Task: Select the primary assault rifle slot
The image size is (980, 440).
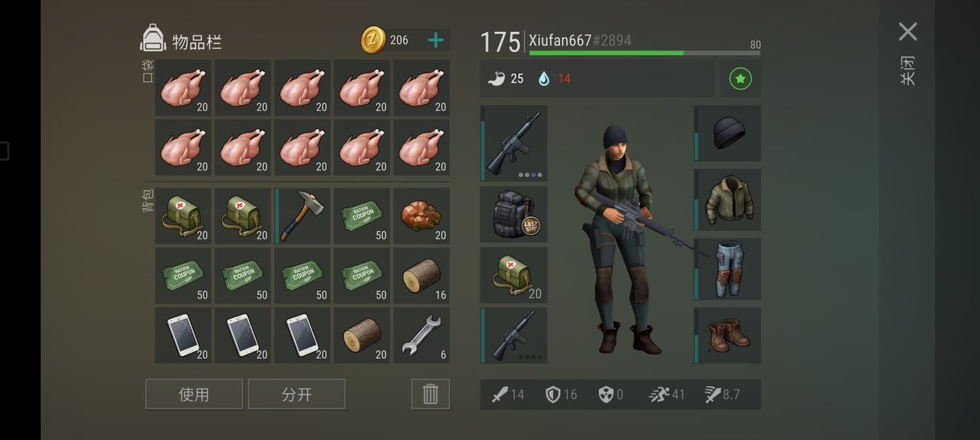Action: (x=514, y=143)
